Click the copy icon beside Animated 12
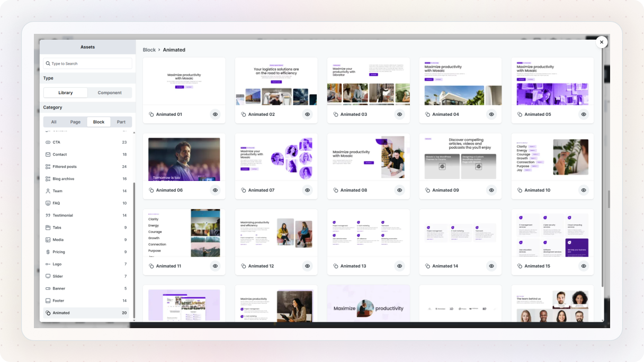 [x=244, y=266]
